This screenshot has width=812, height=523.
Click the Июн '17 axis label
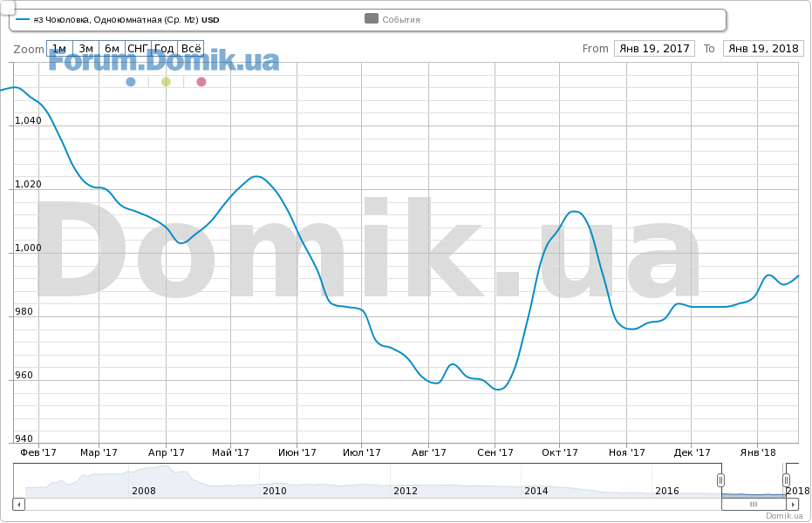[297, 452]
